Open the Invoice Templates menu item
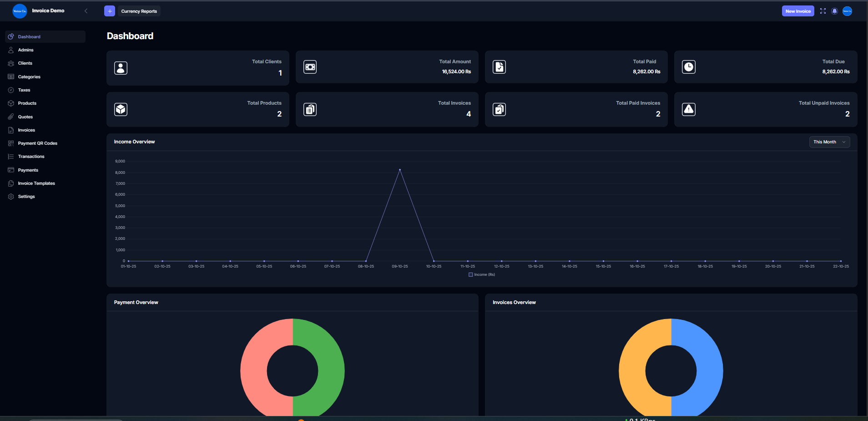This screenshot has width=868, height=421. tap(36, 183)
